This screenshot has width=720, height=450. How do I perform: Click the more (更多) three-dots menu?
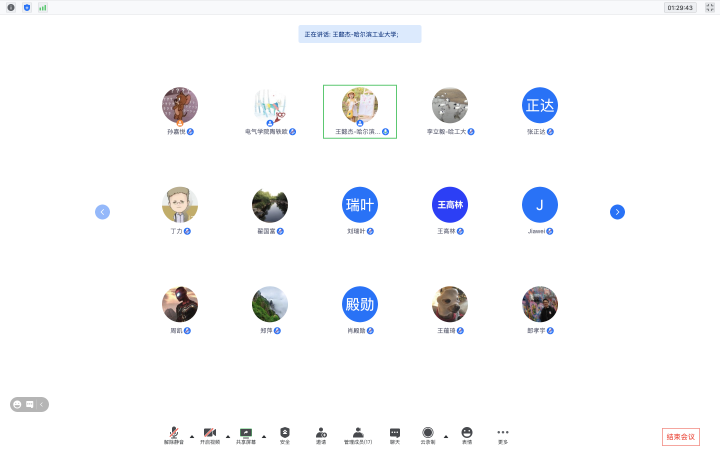503,434
